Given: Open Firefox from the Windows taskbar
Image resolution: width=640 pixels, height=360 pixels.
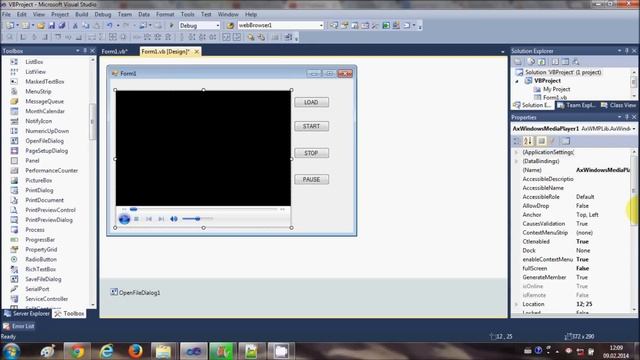Looking at the screenshot, I should coord(135,351).
